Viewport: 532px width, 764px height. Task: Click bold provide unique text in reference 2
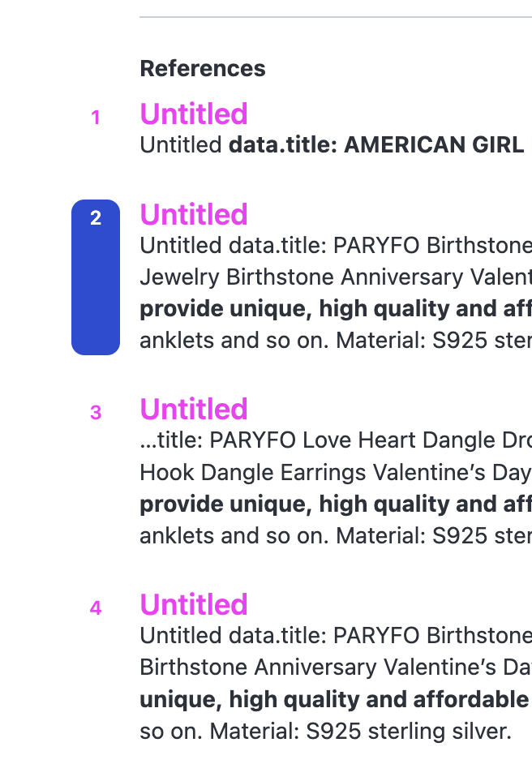[x=336, y=309]
